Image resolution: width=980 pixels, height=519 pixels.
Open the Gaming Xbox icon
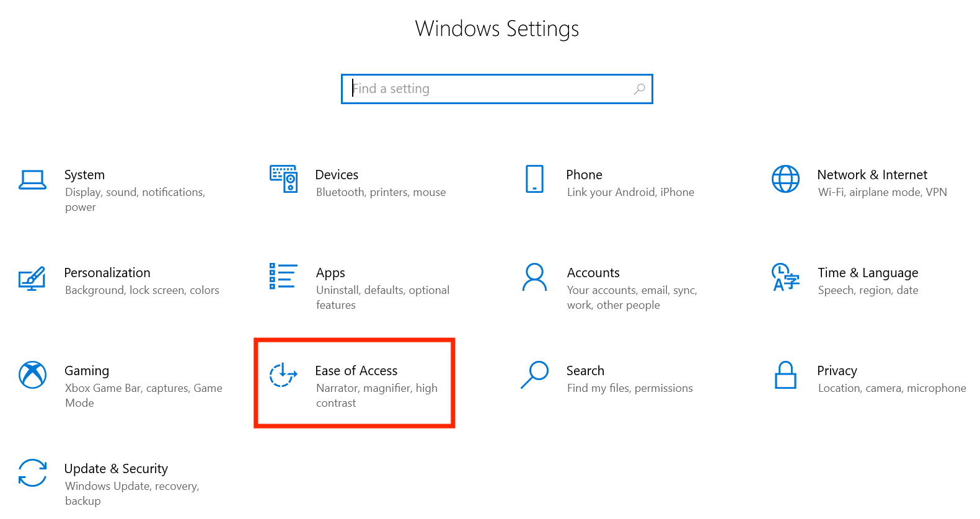coord(32,375)
